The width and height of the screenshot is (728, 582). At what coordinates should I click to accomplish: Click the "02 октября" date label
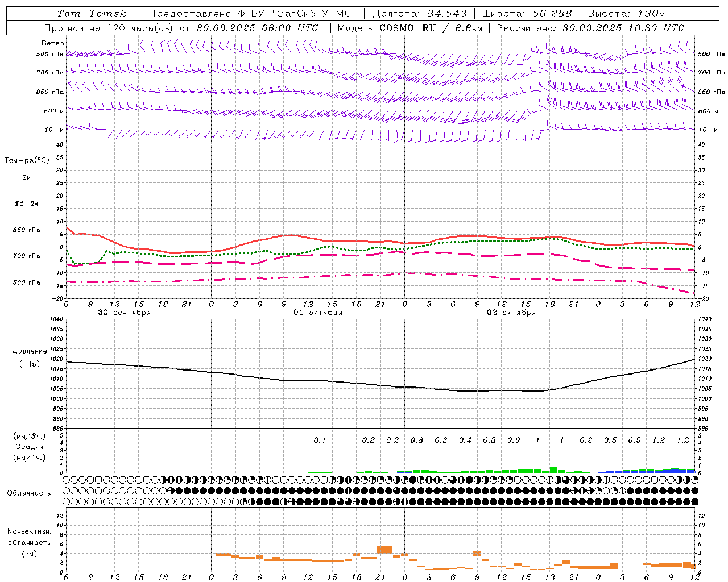click(511, 313)
